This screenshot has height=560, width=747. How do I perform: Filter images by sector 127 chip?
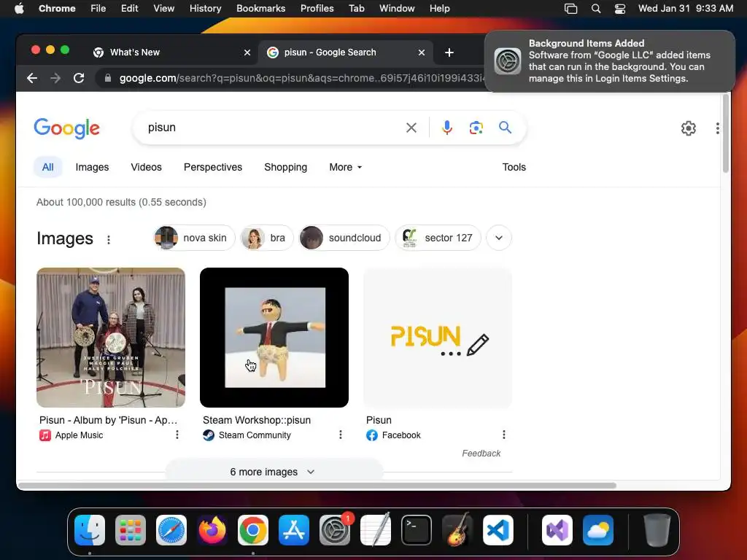tap(438, 238)
